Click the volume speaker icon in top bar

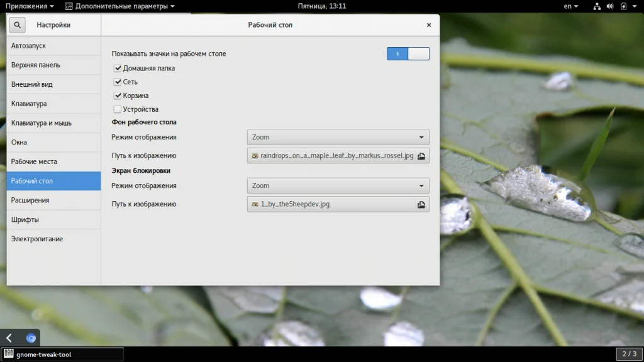point(610,6)
